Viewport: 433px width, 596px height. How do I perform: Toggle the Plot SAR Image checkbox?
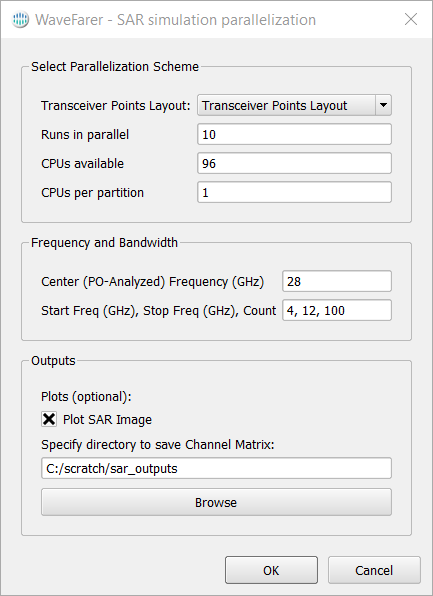pos(49,419)
